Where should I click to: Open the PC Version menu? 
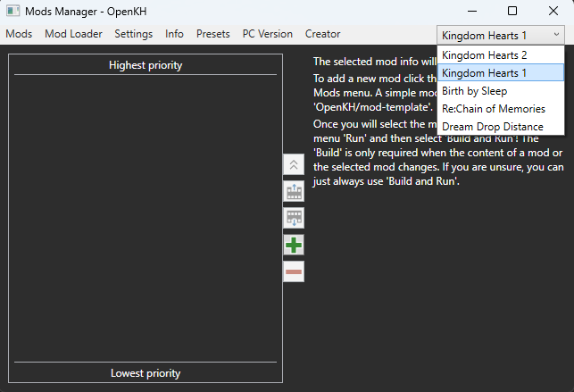tap(268, 34)
